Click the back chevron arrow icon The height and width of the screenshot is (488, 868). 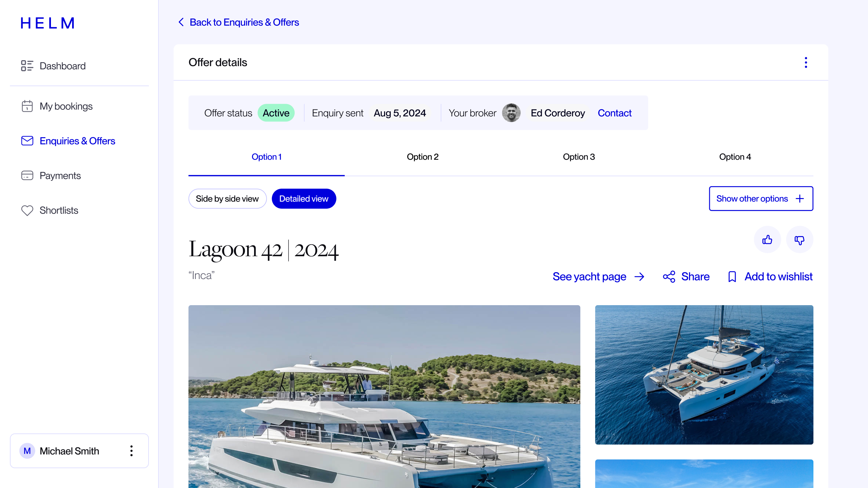pyautogui.click(x=181, y=22)
